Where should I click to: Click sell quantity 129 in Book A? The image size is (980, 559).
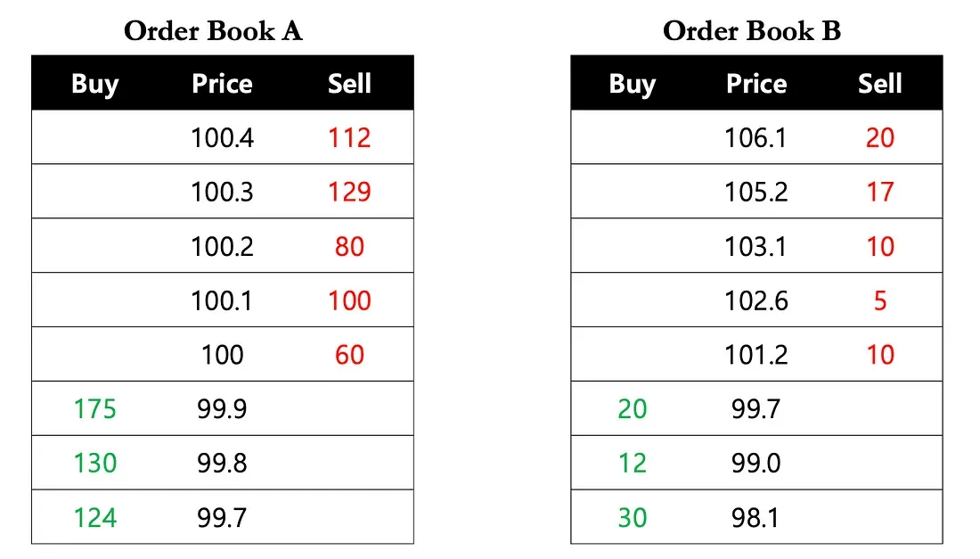(349, 192)
